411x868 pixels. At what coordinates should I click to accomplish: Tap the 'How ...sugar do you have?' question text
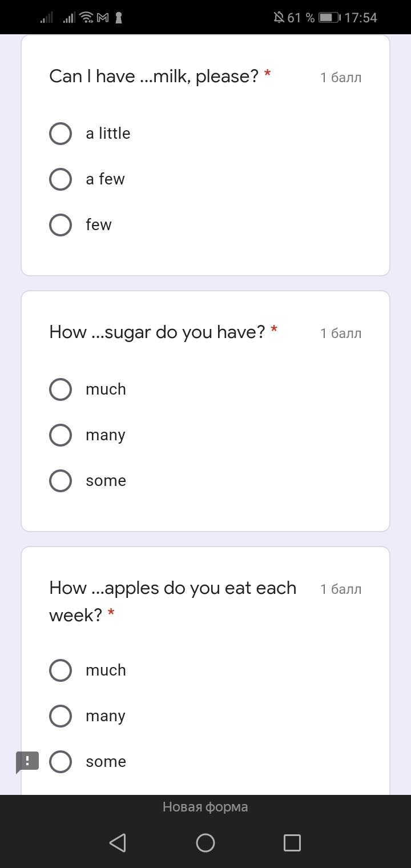click(x=157, y=332)
